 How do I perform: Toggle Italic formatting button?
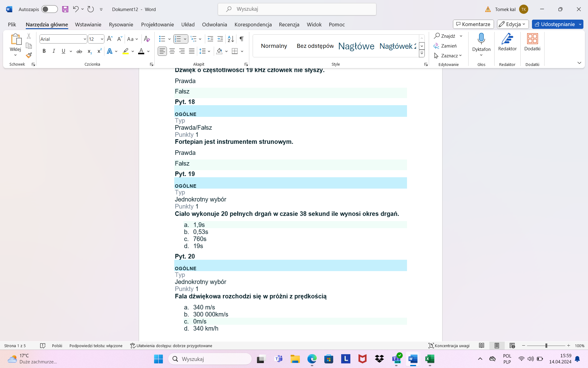tap(54, 51)
